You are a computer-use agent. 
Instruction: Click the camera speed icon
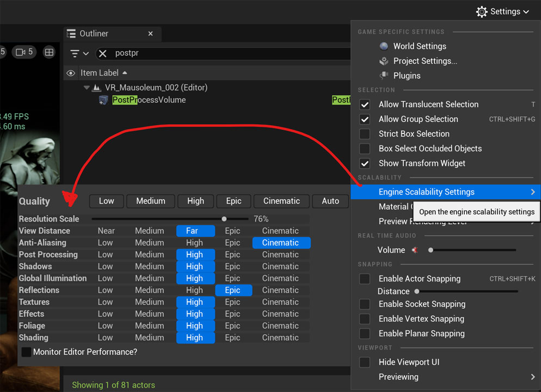(x=21, y=52)
